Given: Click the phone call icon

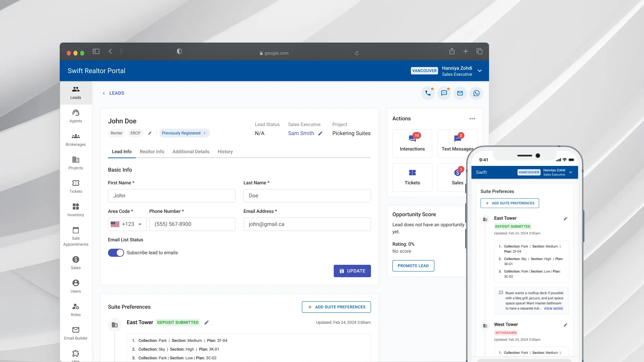Looking at the screenshot, I should click(428, 93).
